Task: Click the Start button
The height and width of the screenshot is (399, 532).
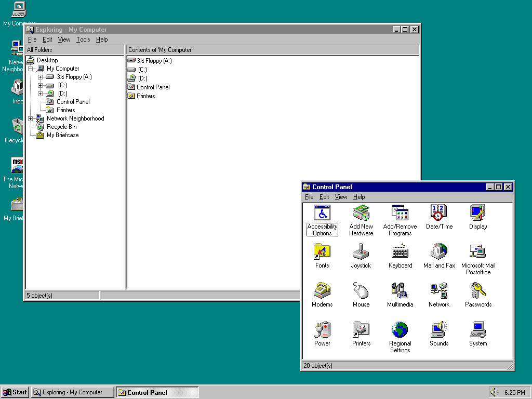Action: tap(15, 392)
